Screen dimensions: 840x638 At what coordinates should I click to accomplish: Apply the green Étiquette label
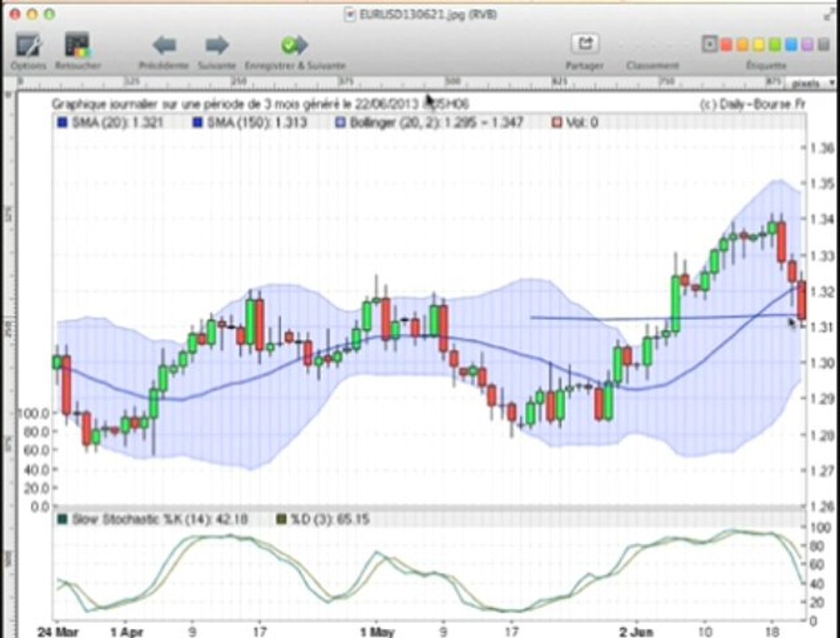click(x=774, y=45)
